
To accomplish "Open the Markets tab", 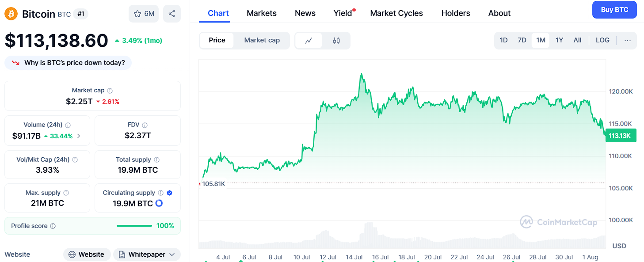I will pos(262,13).
